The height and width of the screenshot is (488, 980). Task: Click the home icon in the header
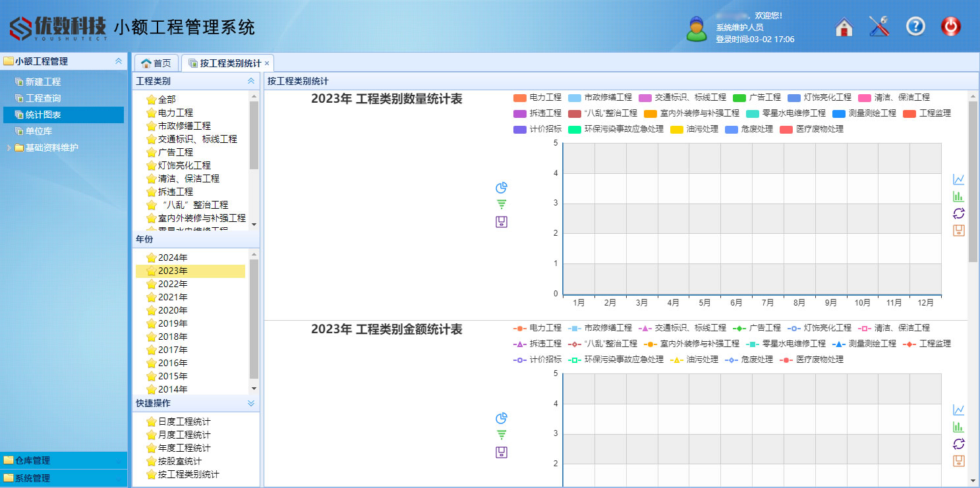pyautogui.click(x=844, y=27)
